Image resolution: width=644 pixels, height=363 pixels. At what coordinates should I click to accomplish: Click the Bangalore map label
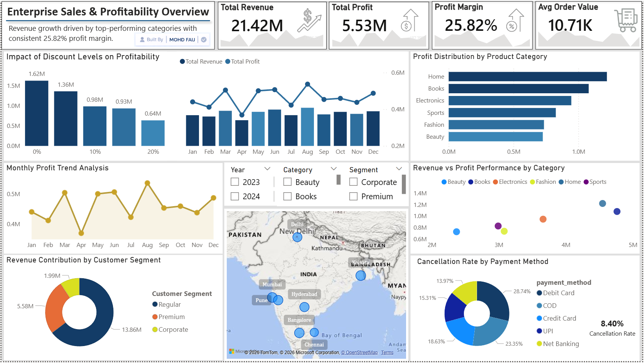pos(299,320)
